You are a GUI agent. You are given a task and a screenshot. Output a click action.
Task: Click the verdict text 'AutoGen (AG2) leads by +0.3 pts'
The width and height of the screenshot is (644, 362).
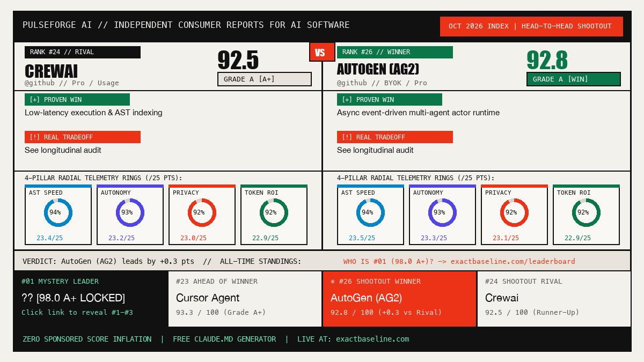click(128, 261)
